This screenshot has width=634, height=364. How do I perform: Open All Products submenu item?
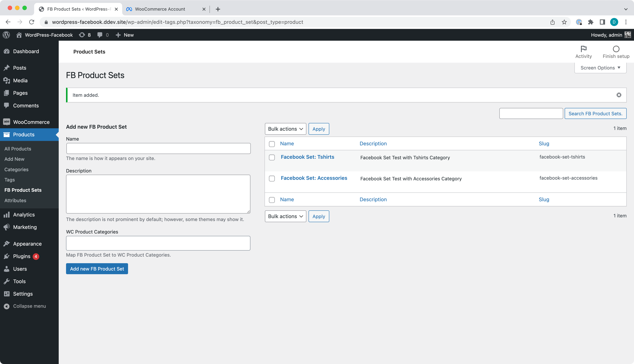[18, 149]
